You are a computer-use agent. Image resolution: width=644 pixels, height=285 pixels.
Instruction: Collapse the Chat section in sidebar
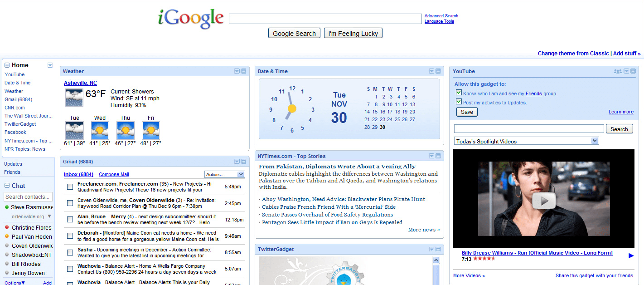coord(7,186)
